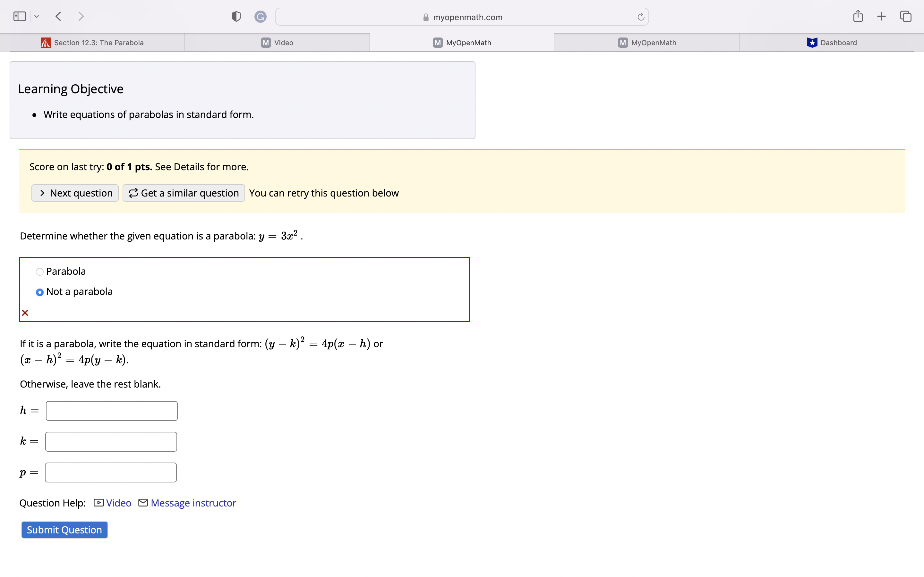The width and height of the screenshot is (924, 577).
Task: Open the Share icon in toolbar
Action: coord(858,16)
